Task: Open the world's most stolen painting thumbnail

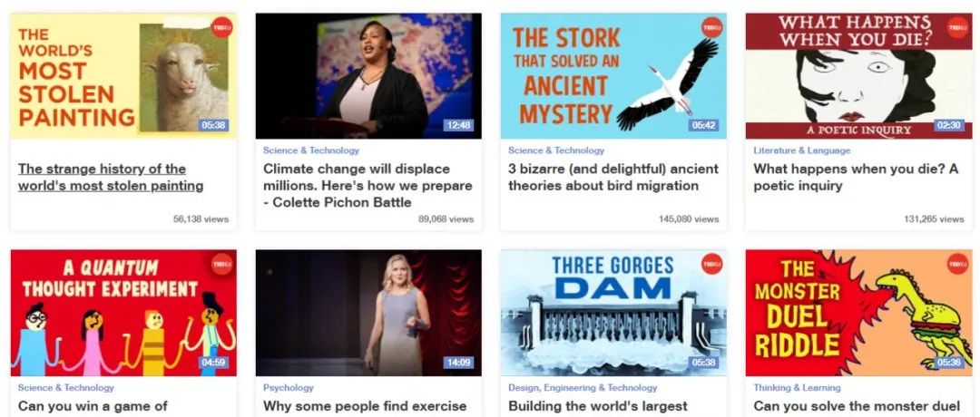Action: (x=123, y=76)
